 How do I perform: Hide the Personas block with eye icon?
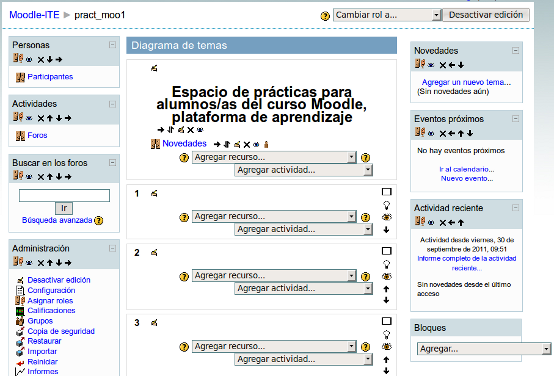[x=29, y=60]
